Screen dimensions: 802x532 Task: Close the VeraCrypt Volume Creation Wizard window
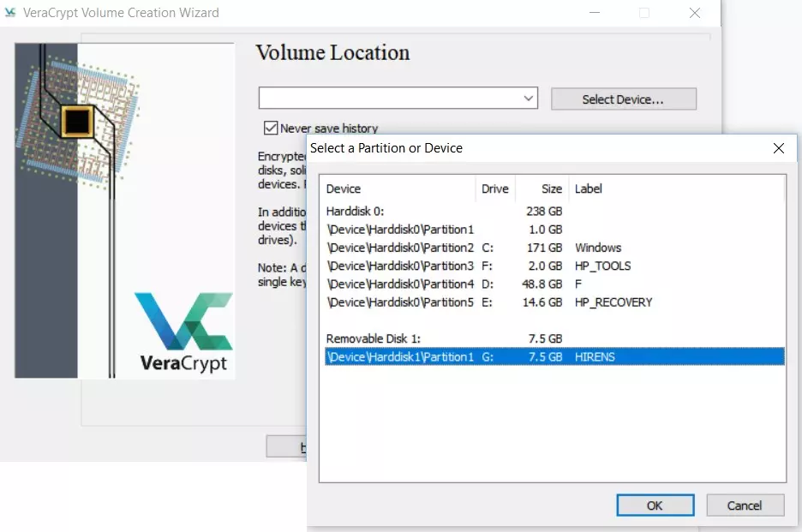pyautogui.click(x=695, y=12)
